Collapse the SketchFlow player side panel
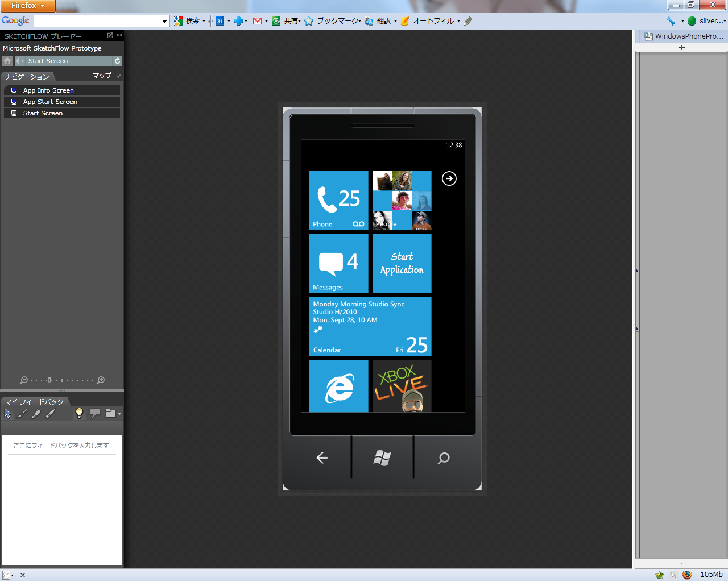The height and width of the screenshot is (582, 728). coord(119,35)
